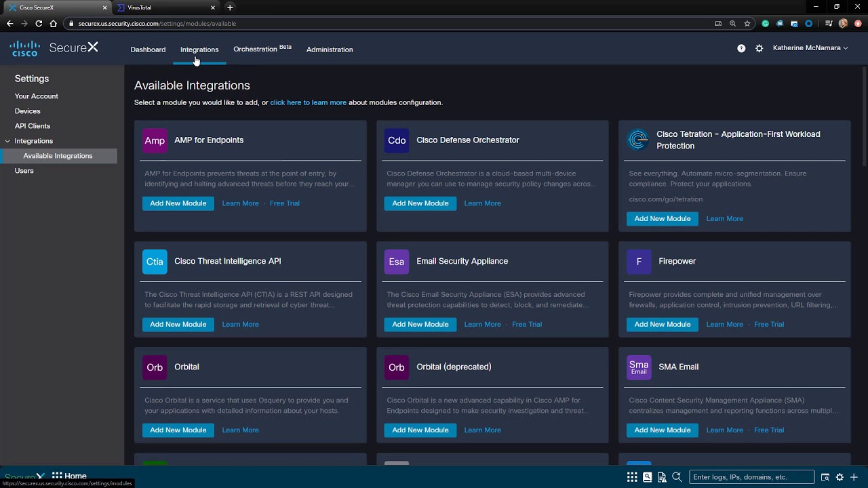Open the Administration tab
This screenshot has width=868, height=488.
[330, 49]
